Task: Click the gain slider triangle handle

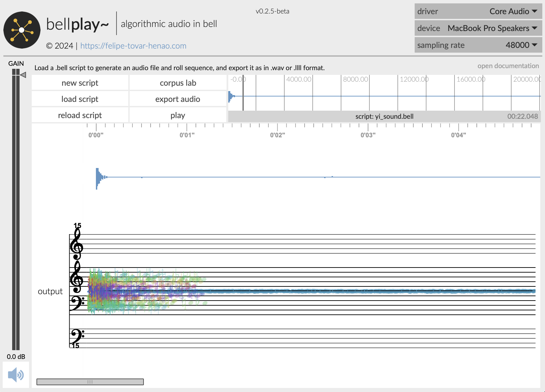Action: tap(23, 75)
